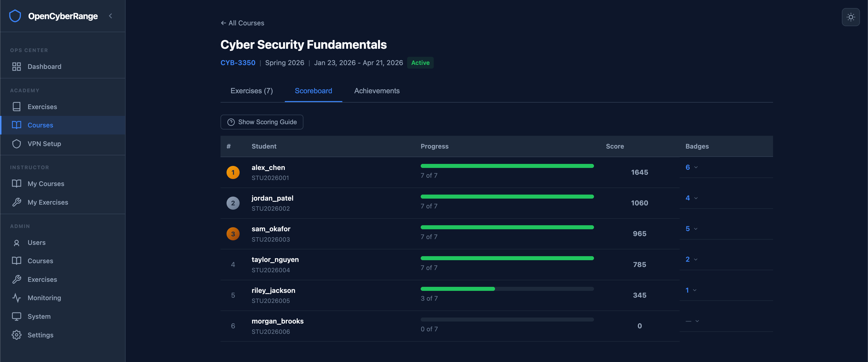868x362 pixels.
Task: Open VPN Setup shield icon
Action: tap(17, 144)
